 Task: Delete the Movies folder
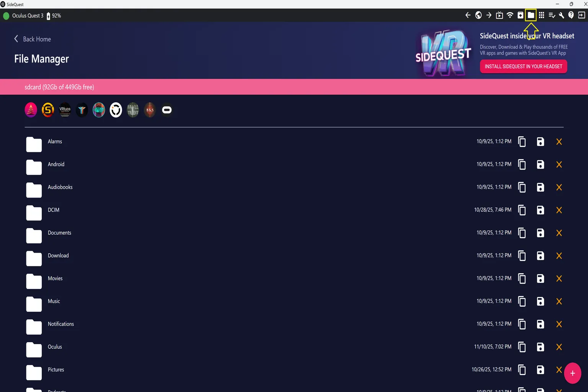pos(559,279)
